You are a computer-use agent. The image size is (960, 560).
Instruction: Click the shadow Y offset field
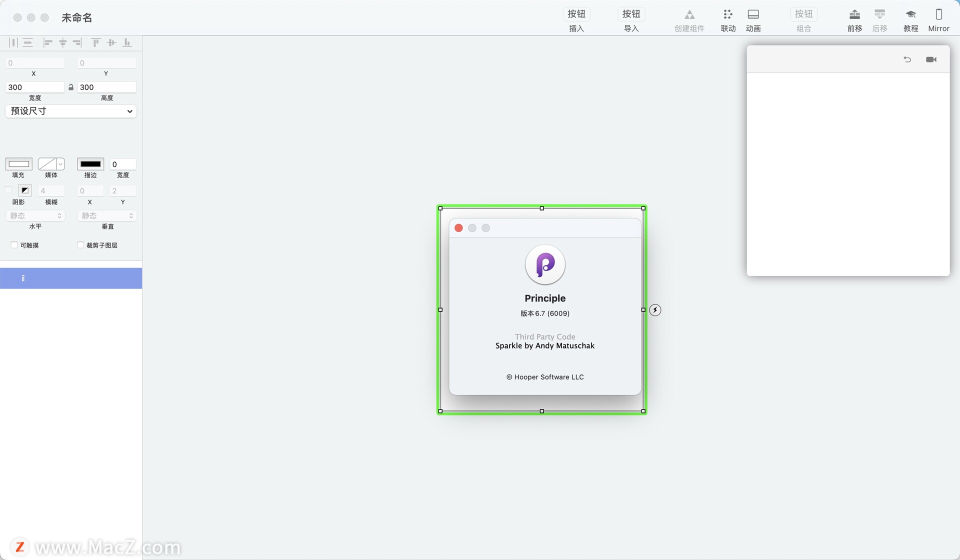click(x=123, y=191)
